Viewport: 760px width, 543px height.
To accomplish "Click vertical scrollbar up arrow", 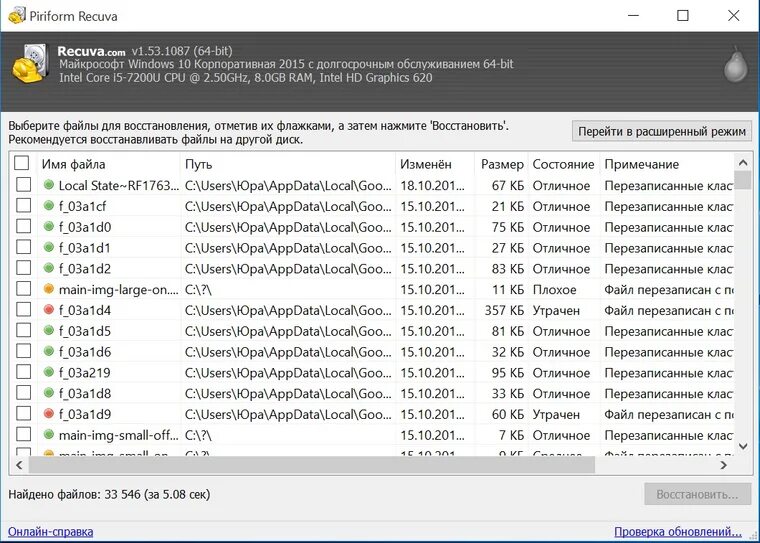I will click(x=743, y=163).
